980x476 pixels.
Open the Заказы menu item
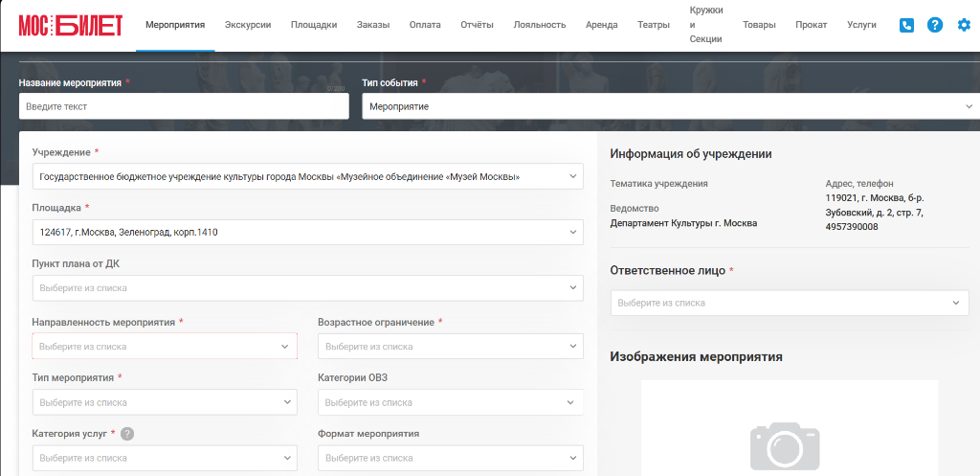pyautogui.click(x=373, y=25)
